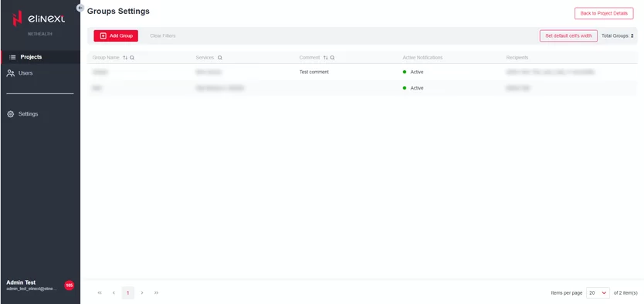Go to next page arrow

142,292
